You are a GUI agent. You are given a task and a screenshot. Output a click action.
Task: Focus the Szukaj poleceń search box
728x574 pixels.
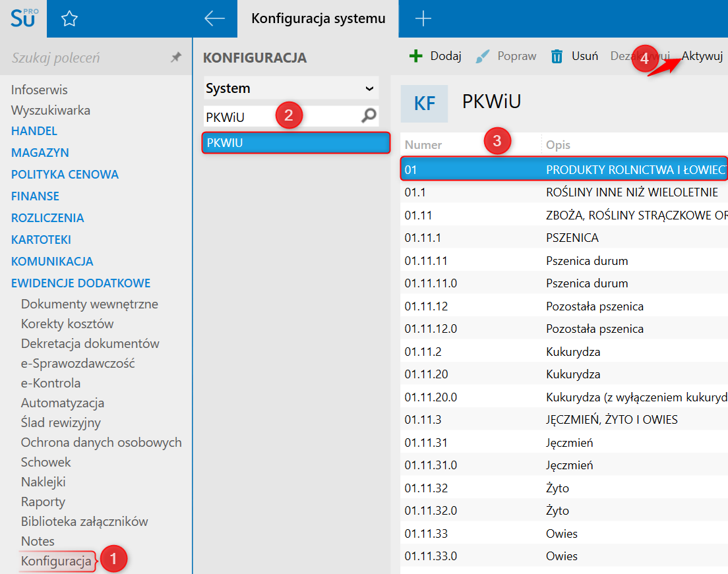(88, 57)
